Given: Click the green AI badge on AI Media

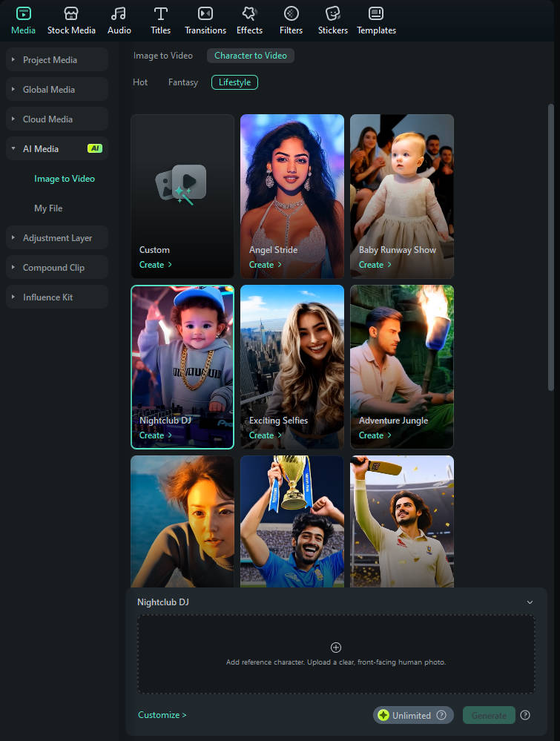Looking at the screenshot, I should pos(95,148).
